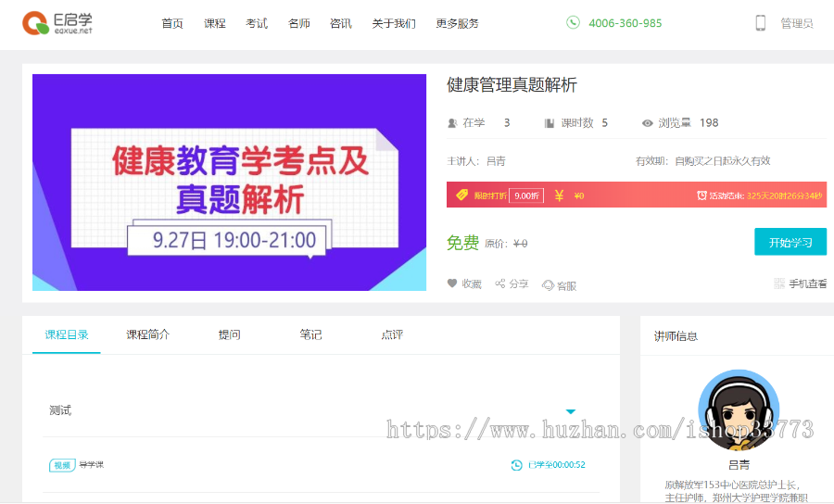Switch to the 课程简介 tab

click(x=148, y=335)
